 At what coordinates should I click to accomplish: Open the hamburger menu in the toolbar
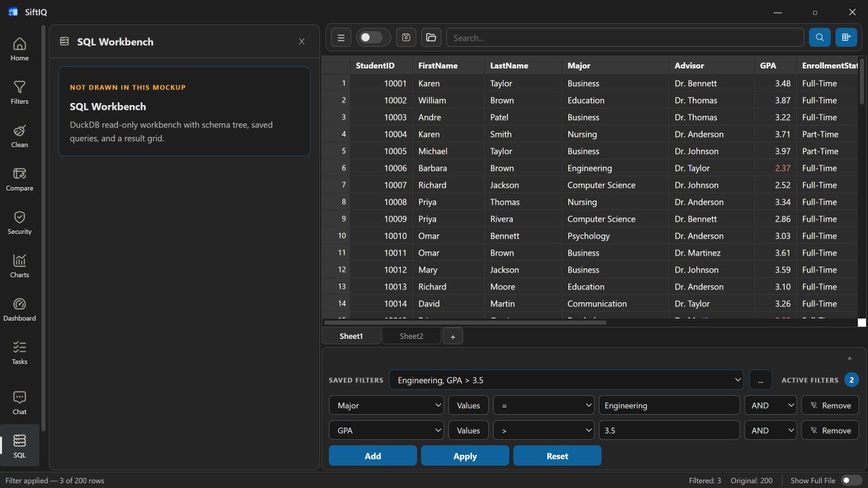341,38
